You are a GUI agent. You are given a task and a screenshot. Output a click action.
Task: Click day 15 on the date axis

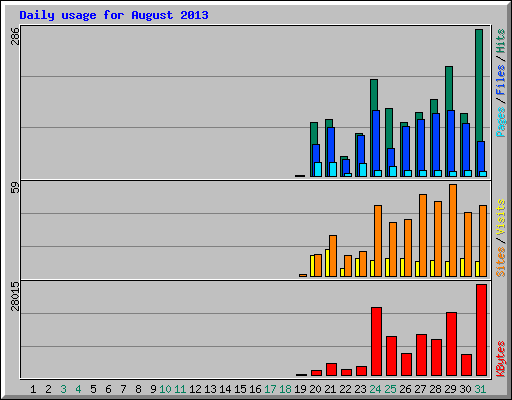pos(240,389)
